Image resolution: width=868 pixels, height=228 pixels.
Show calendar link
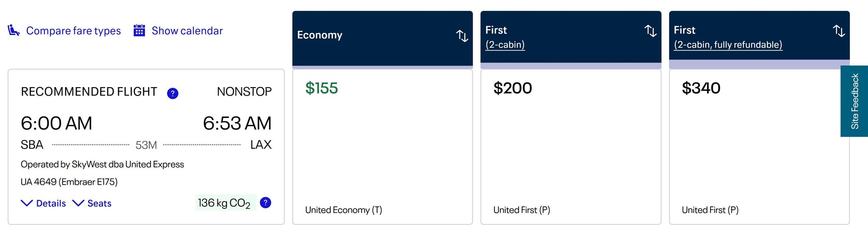(187, 31)
